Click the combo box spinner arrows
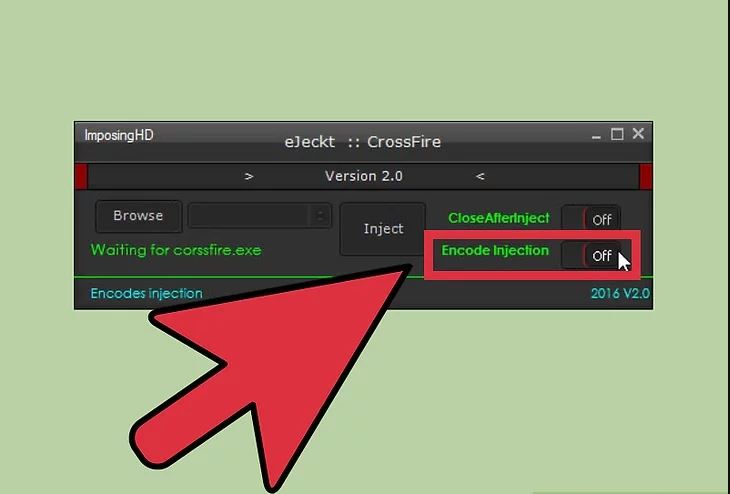The image size is (730, 494). (320, 216)
